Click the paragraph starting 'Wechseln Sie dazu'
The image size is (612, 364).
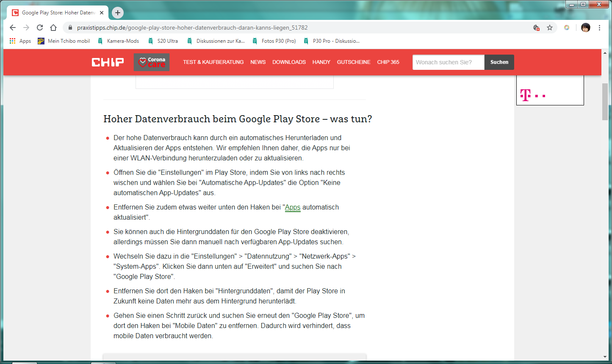point(235,267)
